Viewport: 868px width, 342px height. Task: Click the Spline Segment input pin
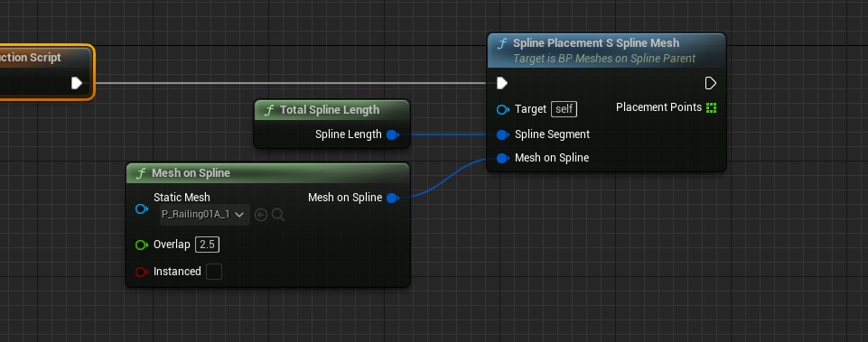502,134
